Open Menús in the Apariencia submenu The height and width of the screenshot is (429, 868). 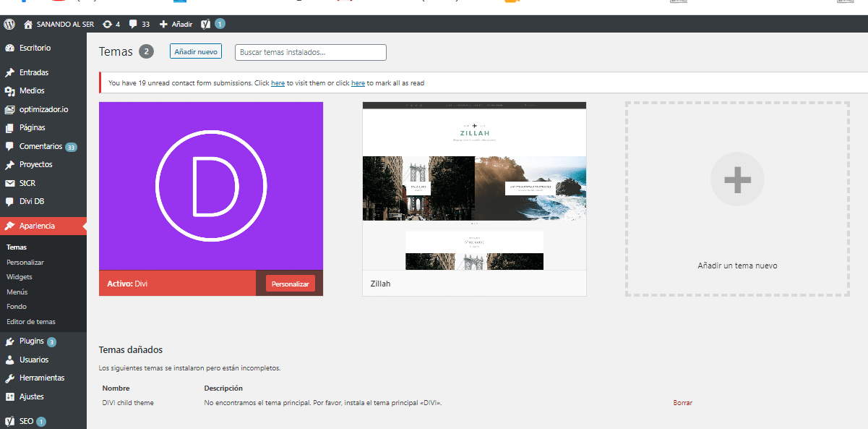click(17, 292)
